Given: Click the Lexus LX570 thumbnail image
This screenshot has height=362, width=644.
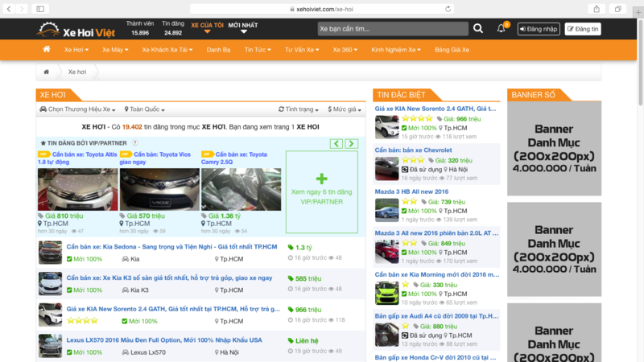Looking at the screenshot, I should 50,346.
